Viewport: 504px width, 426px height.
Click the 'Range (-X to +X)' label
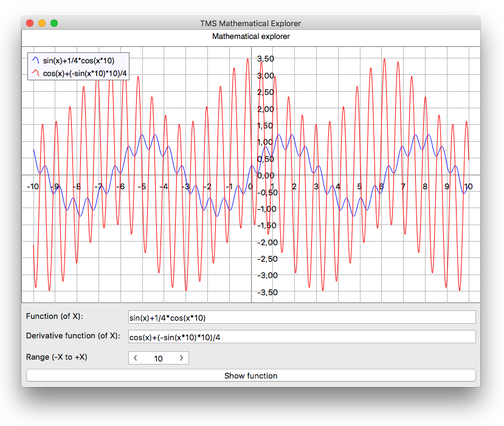(57, 357)
